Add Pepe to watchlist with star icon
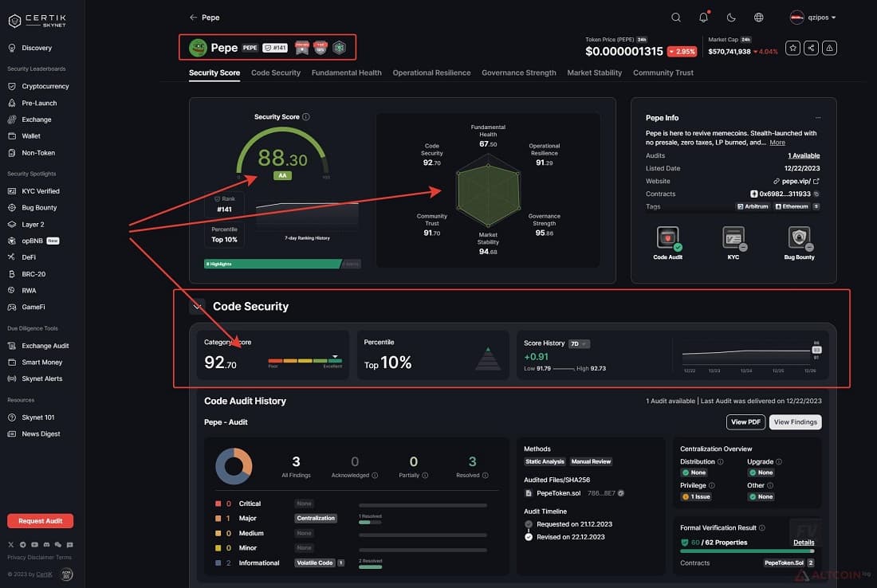The height and width of the screenshot is (588, 877). 792,48
